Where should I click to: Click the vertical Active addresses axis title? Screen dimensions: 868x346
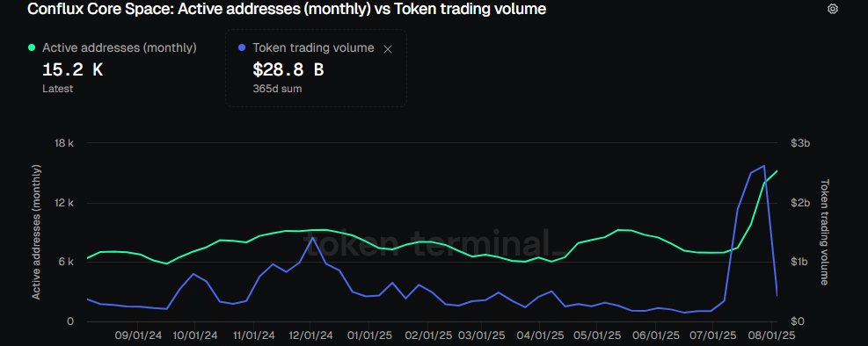[x=37, y=232]
